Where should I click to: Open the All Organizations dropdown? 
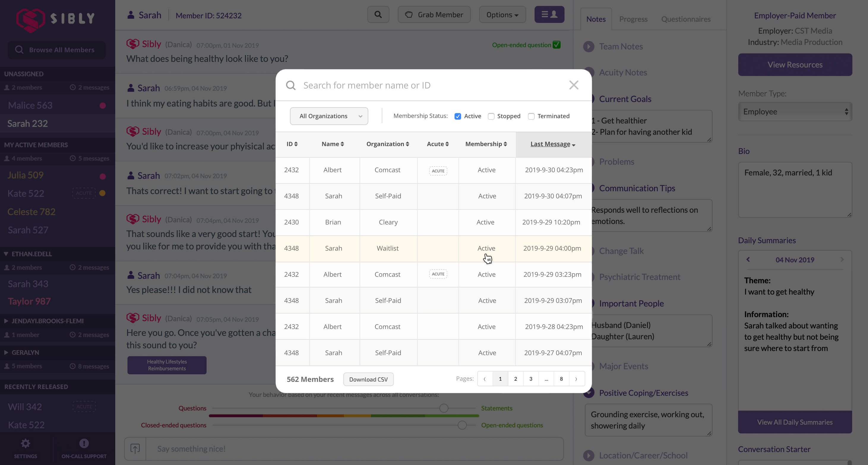328,116
